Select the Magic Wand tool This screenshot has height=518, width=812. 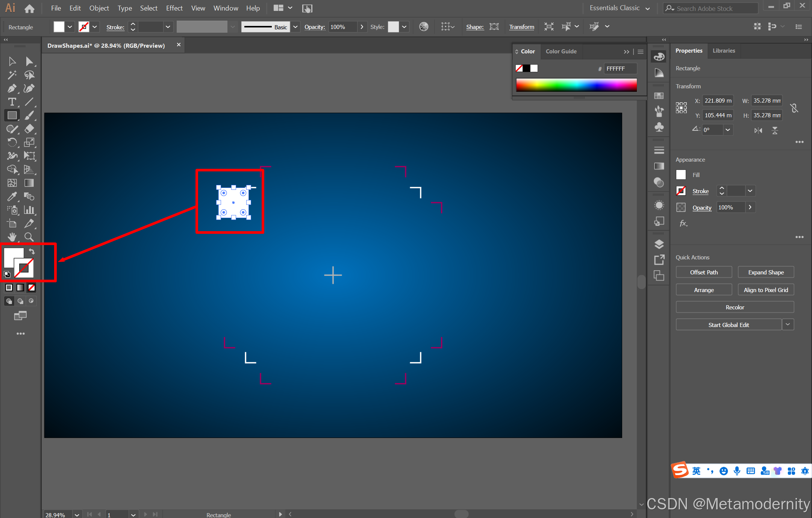click(12, 75)
